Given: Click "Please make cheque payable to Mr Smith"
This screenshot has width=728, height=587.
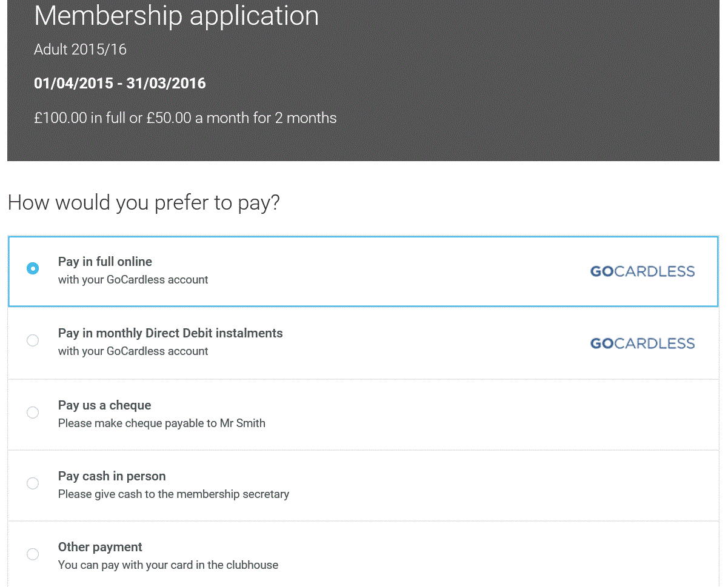Looking at the screenshot, I should point(161,423).
